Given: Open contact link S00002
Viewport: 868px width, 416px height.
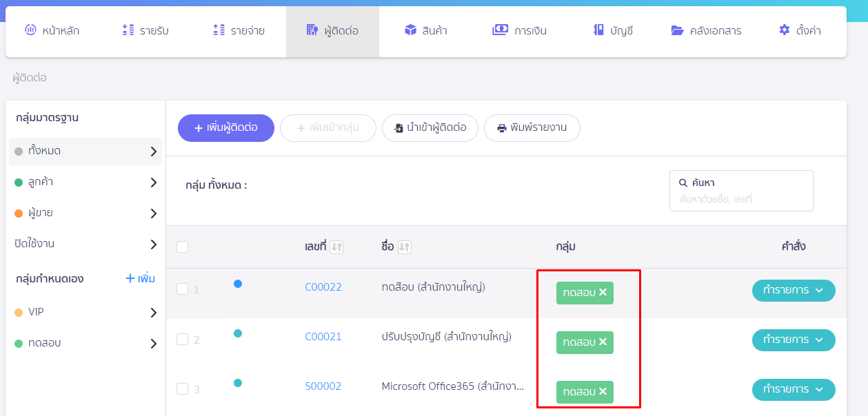Looking at the screenshot, I should 323,386.
